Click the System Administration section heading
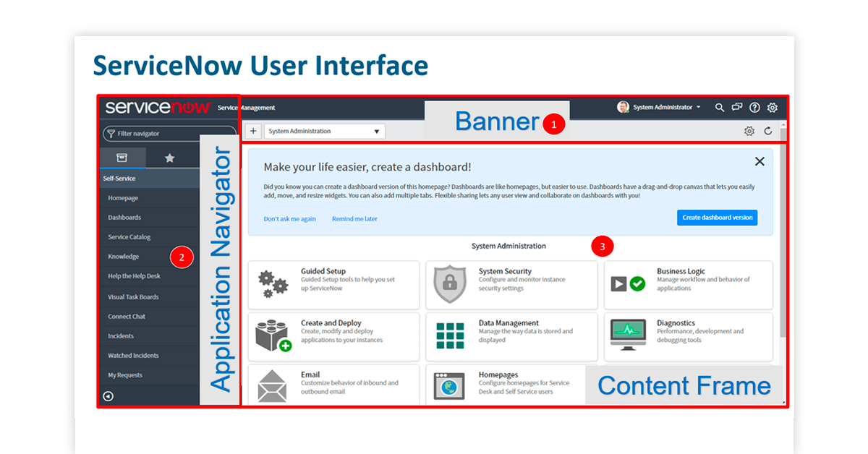Screen dimensions: 868x454 click(509, 247)
